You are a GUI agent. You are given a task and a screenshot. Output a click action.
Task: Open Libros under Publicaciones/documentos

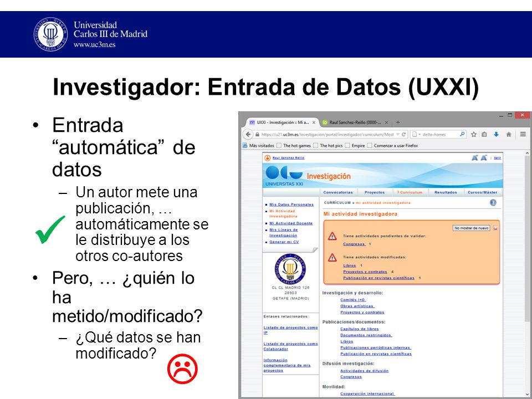click(347, 342)
